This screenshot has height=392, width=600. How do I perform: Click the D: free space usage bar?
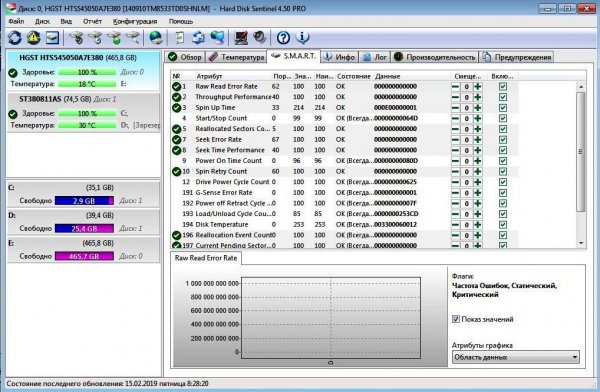[84, 229]
